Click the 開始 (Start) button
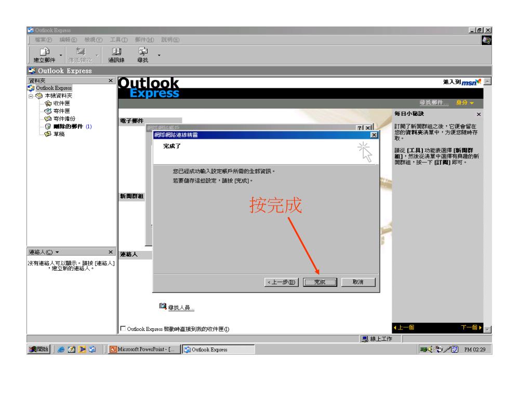 point(38,349)
